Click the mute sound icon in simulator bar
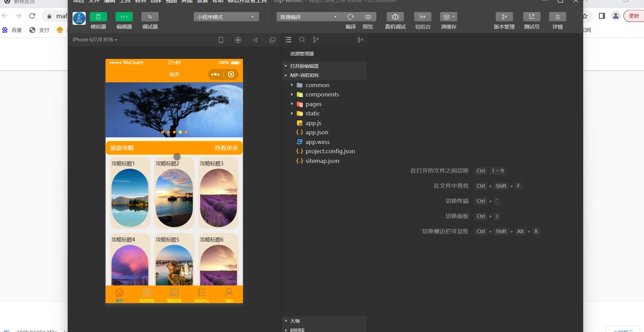This screenshot has width=644, height=332. (x=255, y=40)
